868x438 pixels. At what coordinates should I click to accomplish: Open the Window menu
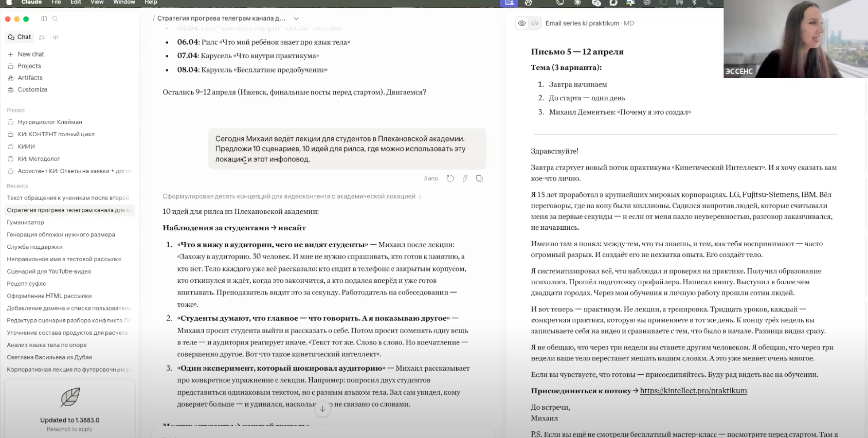[x=124, y=3]
